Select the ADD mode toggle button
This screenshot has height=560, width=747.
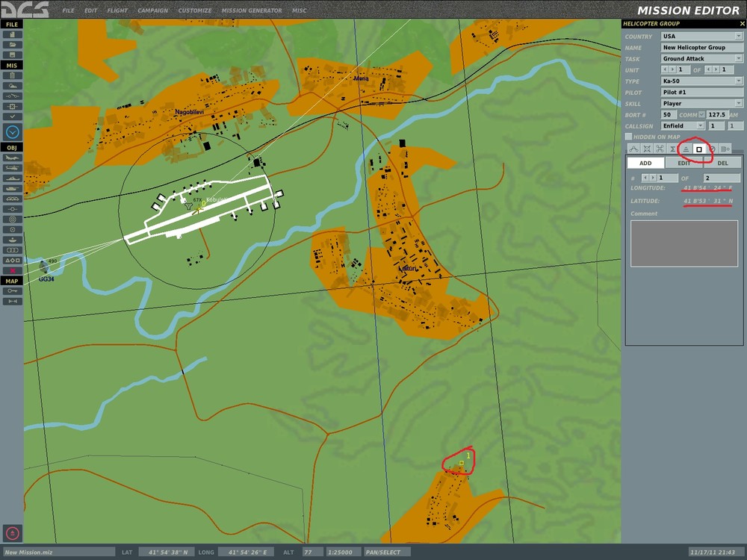click(645, 163)
